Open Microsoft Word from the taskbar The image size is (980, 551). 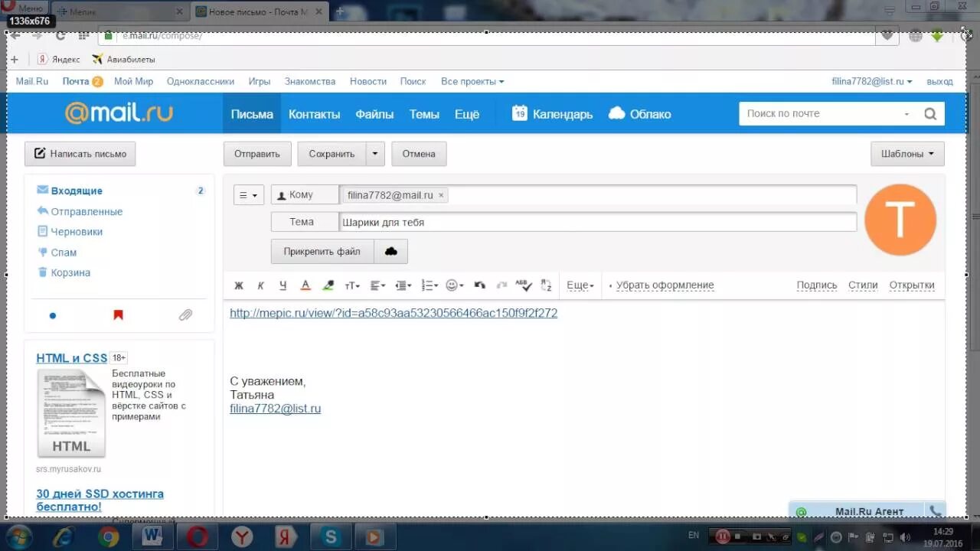152,537
